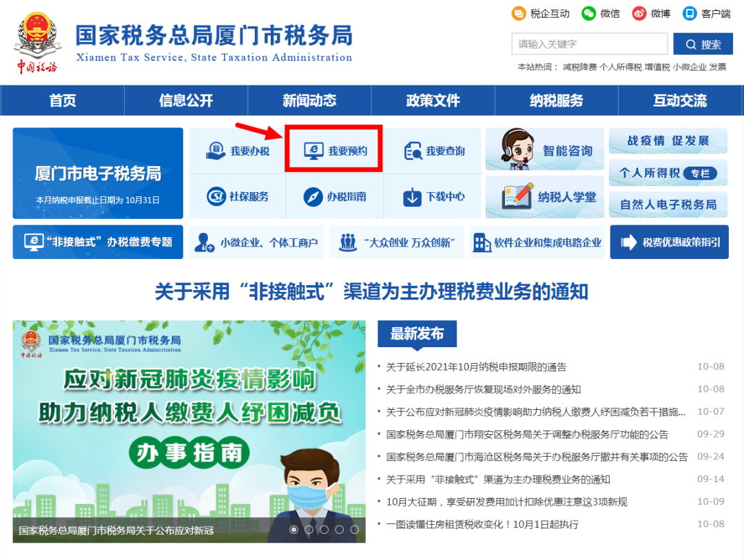The image size is (744, 560).
Task: Click the 软件企业和集成电路企业 building icon
Action: 482,242
